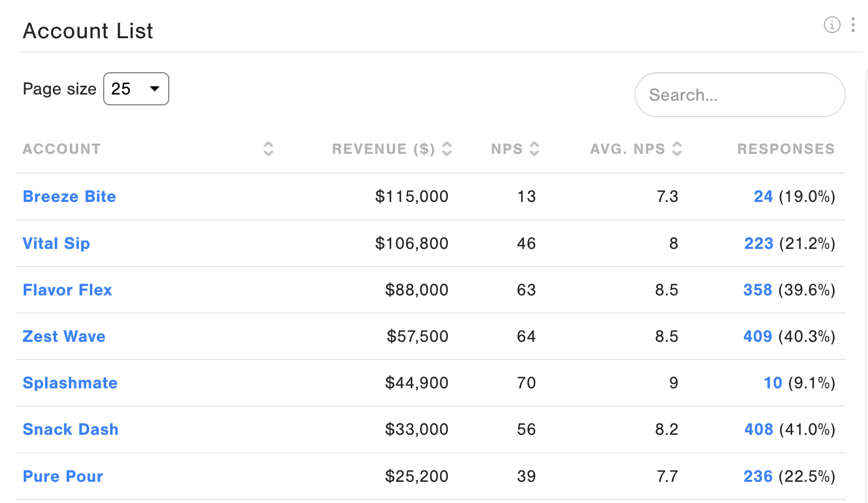Viewport: 868px width, 503px height.
Task: Open the Pure Pour account
Action: coord(63,476)
